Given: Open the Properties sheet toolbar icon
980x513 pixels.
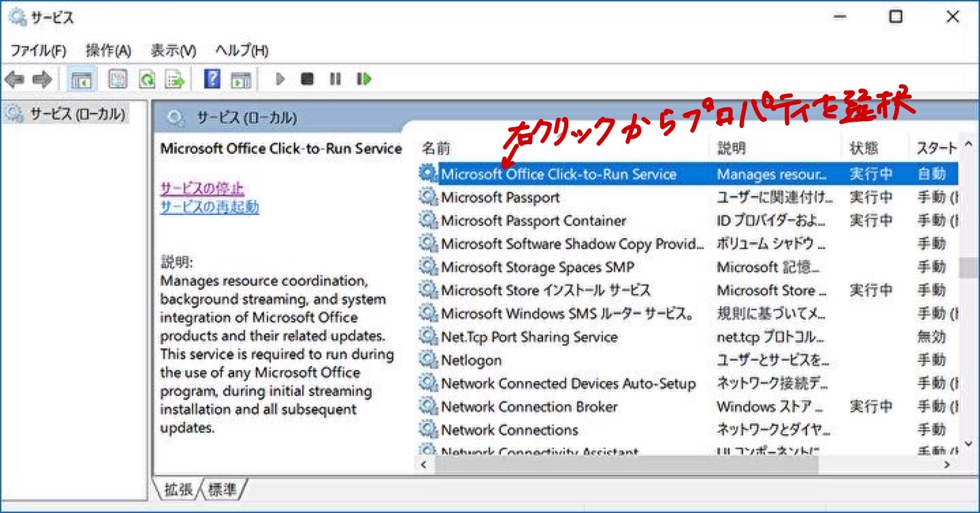Looking at the screenshot, I should coord(118,80).
